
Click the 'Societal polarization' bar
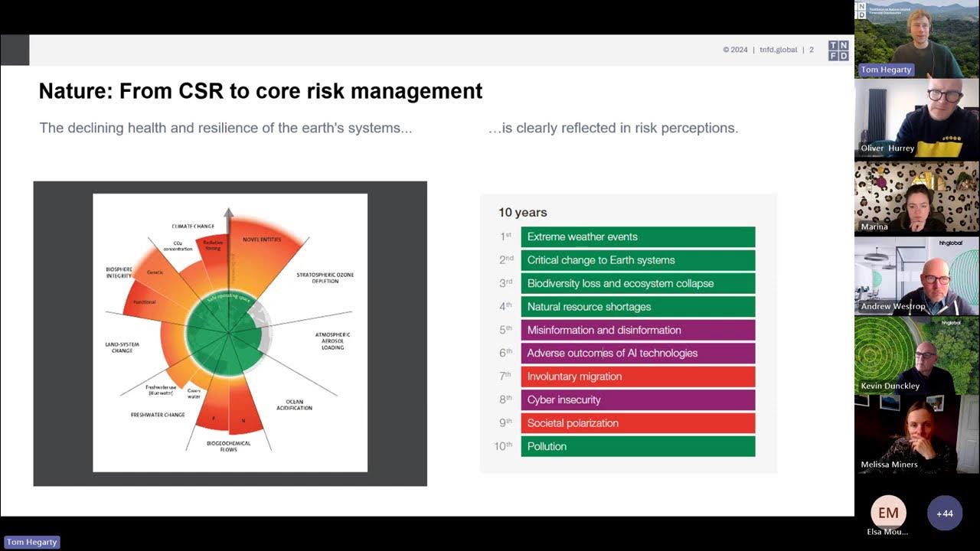point(638,423)
